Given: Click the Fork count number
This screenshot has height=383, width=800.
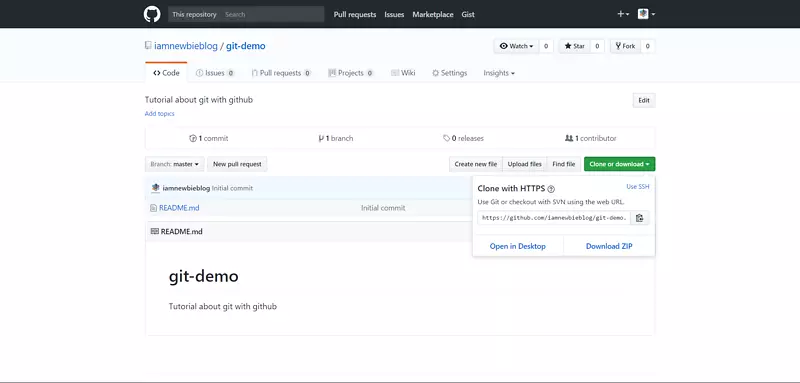Looking at the screenshot, I should [647, 46].
